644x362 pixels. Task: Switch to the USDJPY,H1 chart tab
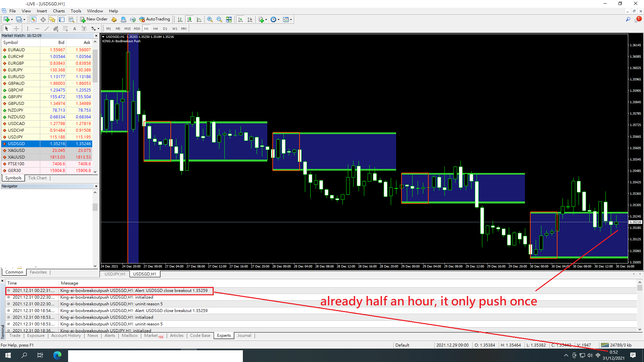[115, 274]
